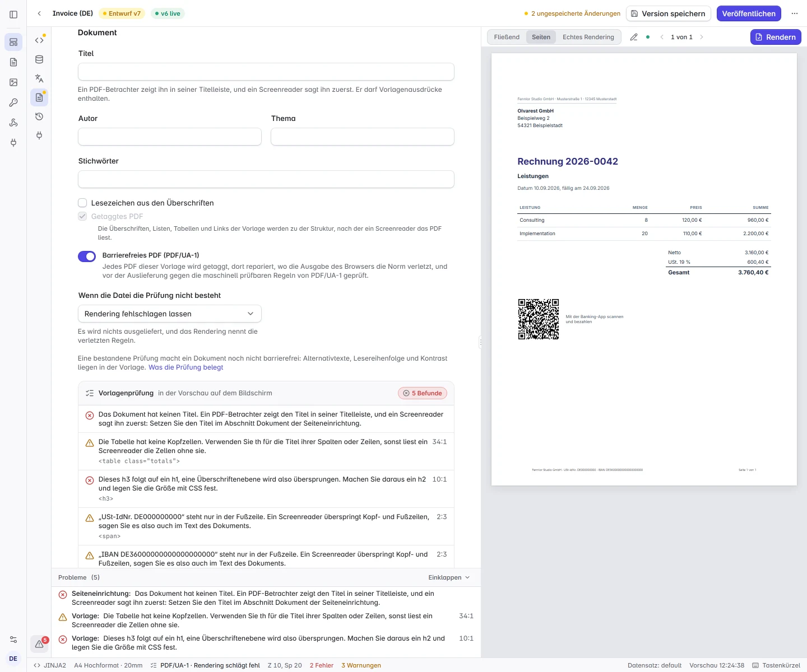Click the 2 Fehler status bar entry

(x=322, y=665)
